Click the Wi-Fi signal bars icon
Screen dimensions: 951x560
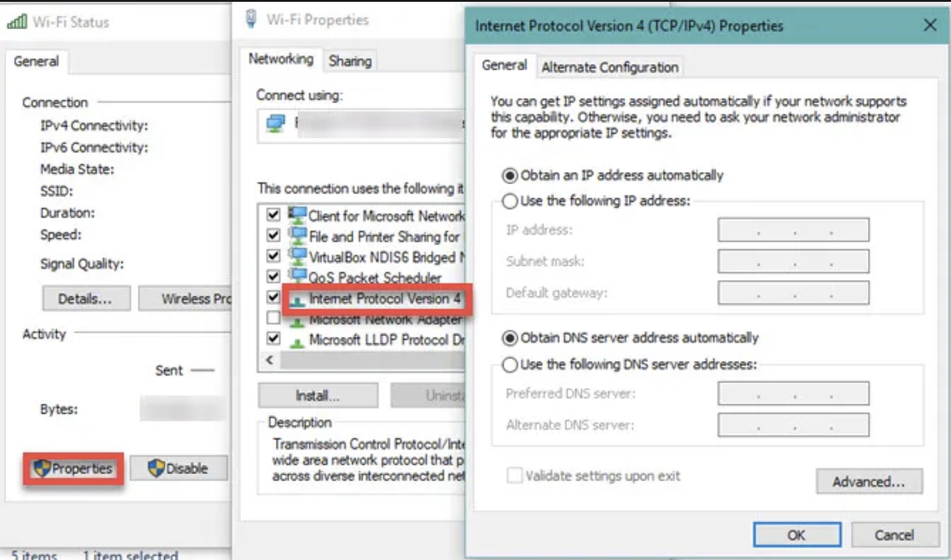click(x=16, y=22)
